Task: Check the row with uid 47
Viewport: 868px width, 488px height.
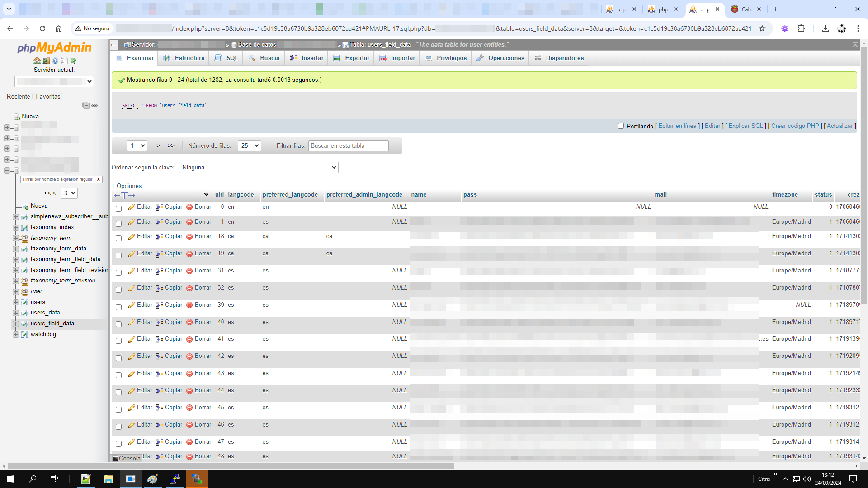Action: (x=118, y=444)
